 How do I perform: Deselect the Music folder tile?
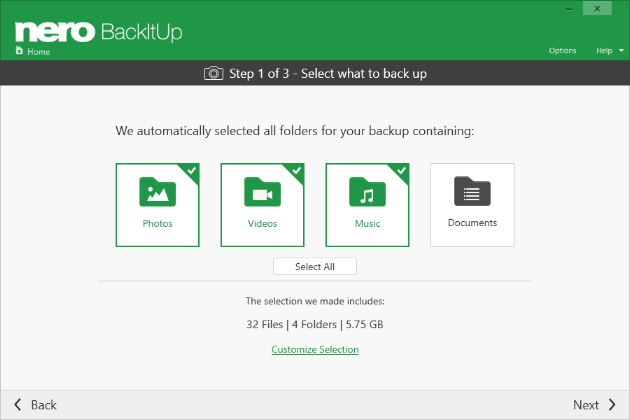(367, 205)
